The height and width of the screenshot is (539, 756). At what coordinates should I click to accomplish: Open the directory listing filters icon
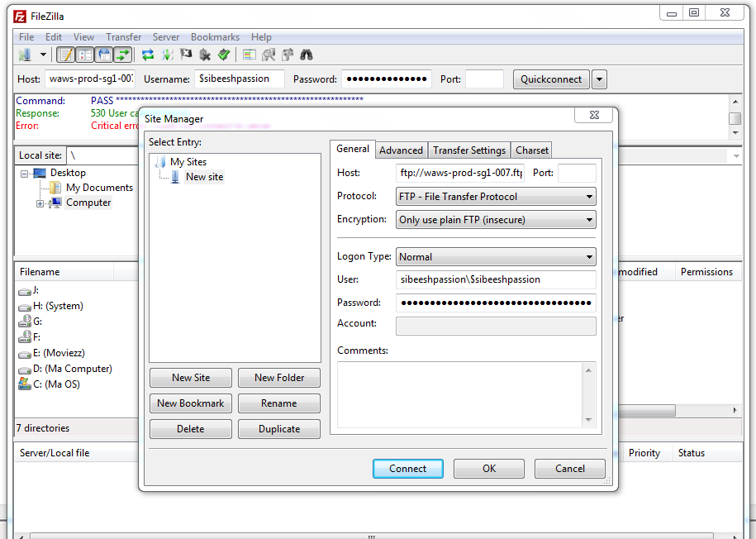(250, 55)
